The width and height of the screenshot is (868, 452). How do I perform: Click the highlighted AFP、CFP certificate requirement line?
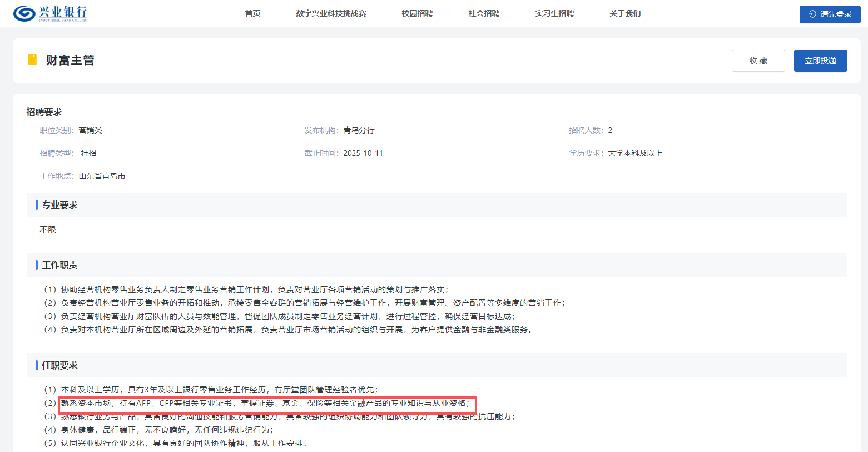pos(265,403)
